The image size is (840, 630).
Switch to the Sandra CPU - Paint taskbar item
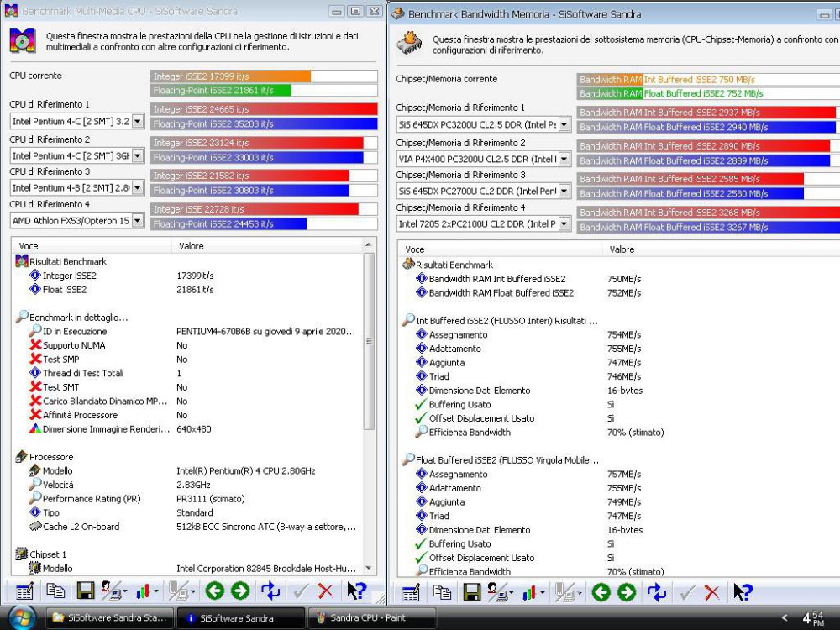pyautogui.click(x=371, y=618)
